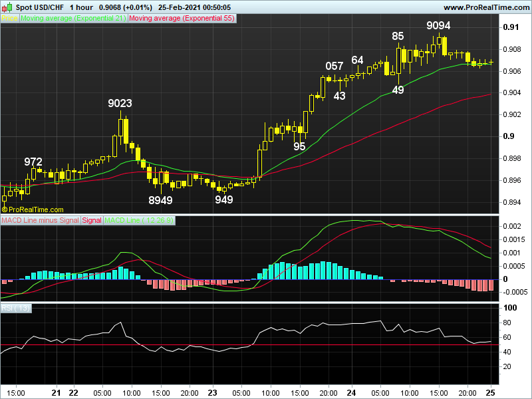Select the yellow Price legend label
The image size is (532, 399).
point(9,19)
